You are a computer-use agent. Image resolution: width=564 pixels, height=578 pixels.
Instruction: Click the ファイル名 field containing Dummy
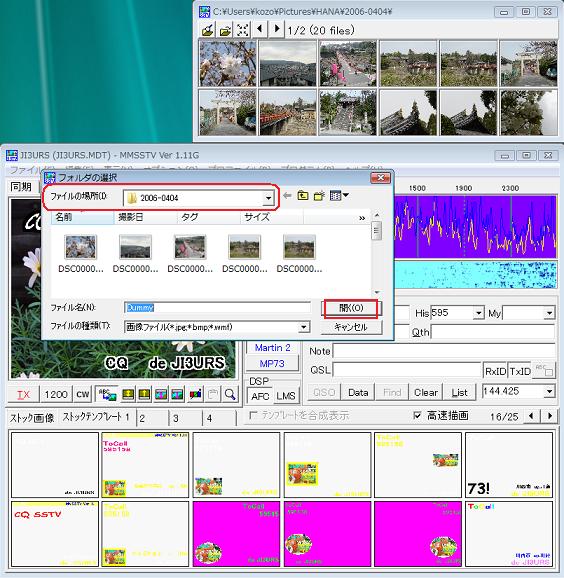[x=217, y=307]
